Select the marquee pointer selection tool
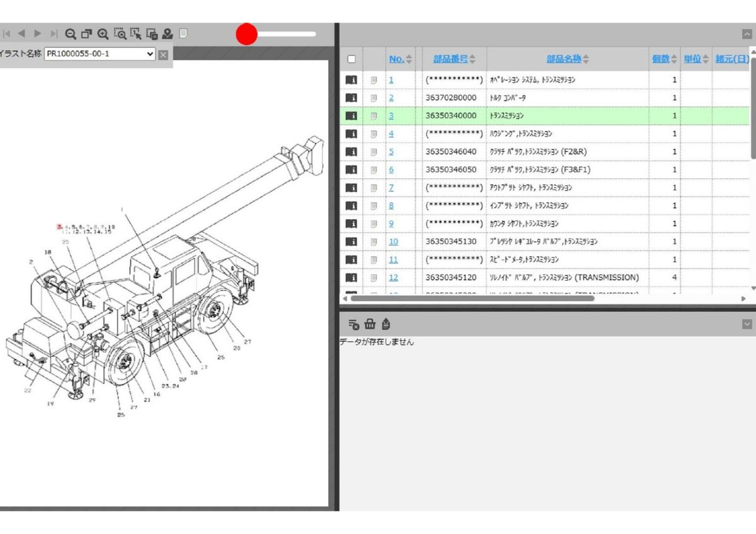Screen dimensions: 756x534 click(x=135, y=34)
